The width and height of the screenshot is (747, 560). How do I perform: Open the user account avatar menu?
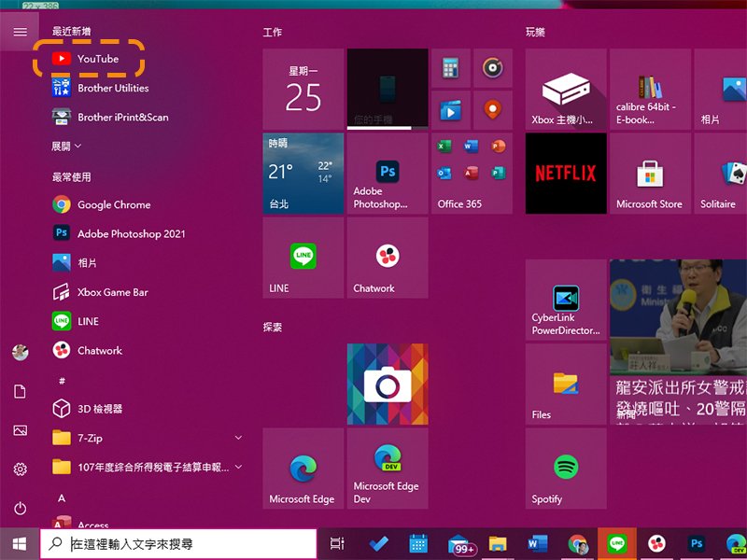pyautogui.click(x=20, y=353)
